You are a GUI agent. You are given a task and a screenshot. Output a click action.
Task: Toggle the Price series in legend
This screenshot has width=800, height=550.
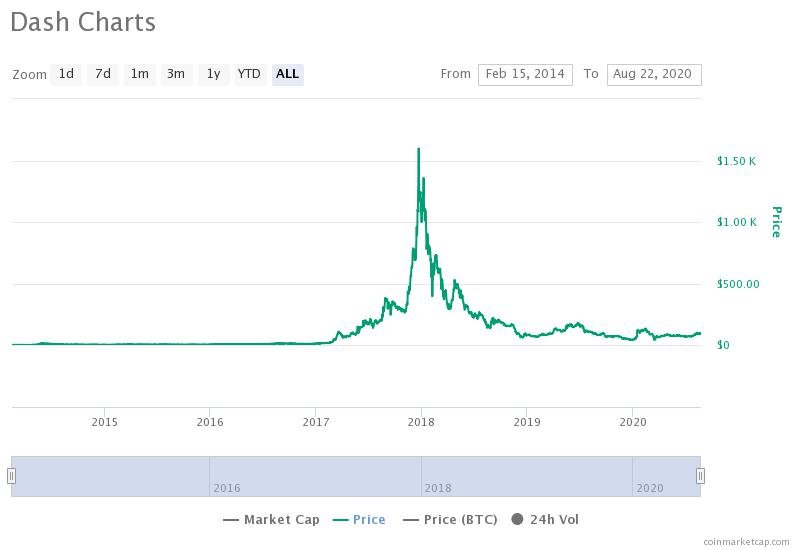(359, 519)
